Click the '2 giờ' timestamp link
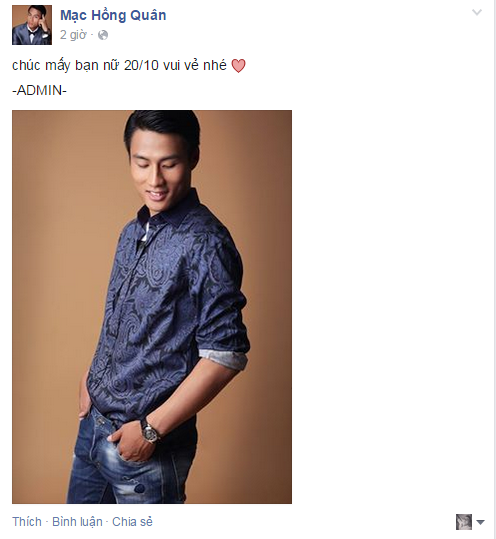This screenshot has height=539, width=496. point(73,35)
